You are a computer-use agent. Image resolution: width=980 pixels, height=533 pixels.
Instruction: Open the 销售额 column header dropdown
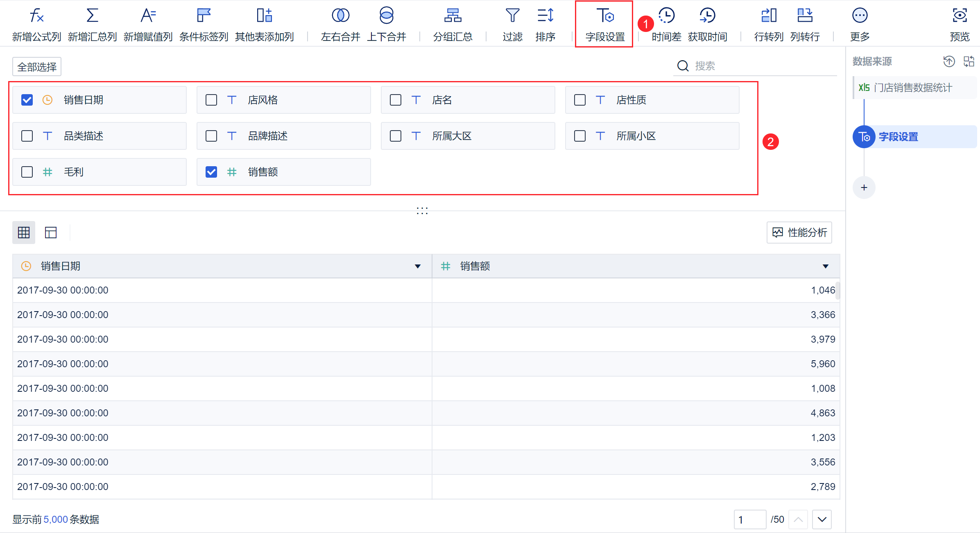pyautogui.click(x=825, y=266)
